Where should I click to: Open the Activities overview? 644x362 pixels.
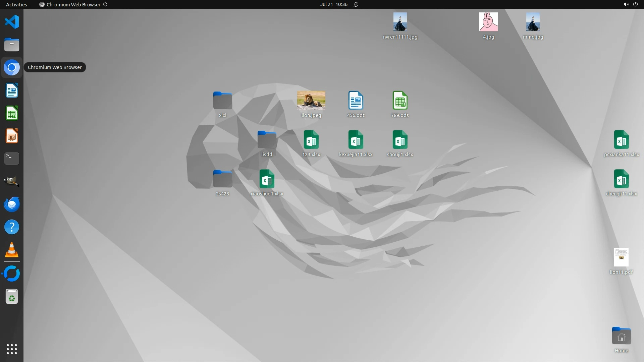click(16, 4)
